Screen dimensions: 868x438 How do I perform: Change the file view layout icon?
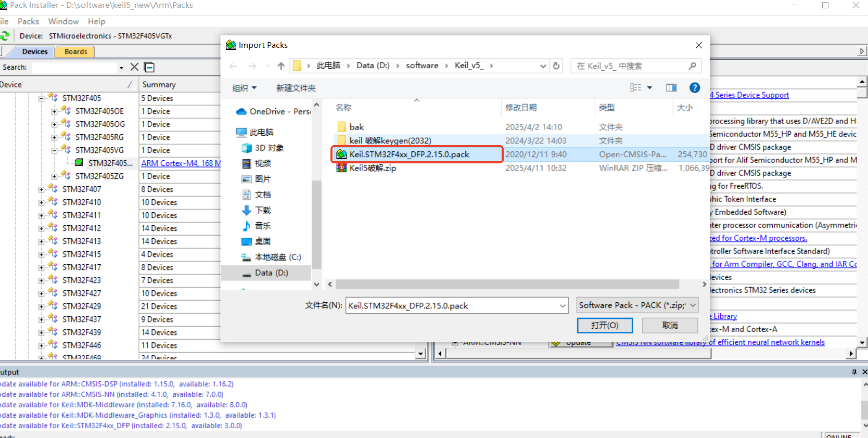[x=635, y=87]
